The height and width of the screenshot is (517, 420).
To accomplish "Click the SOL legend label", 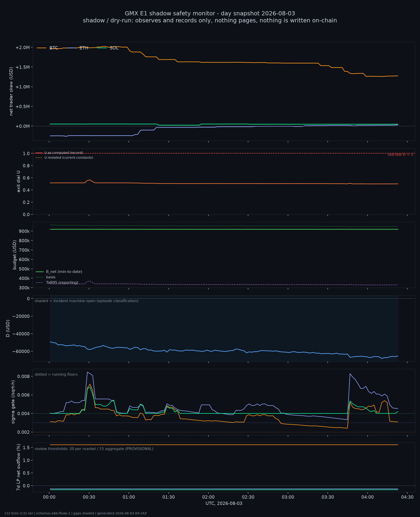I will point(114,48).
